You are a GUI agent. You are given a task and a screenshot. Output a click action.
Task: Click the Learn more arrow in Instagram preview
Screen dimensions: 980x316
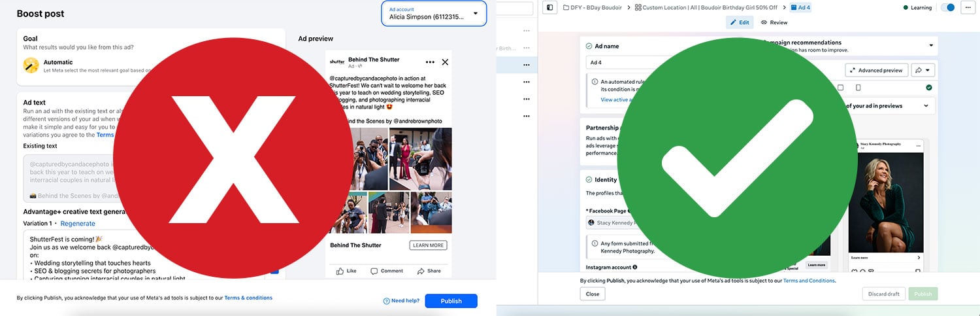(x=919, y=258)
